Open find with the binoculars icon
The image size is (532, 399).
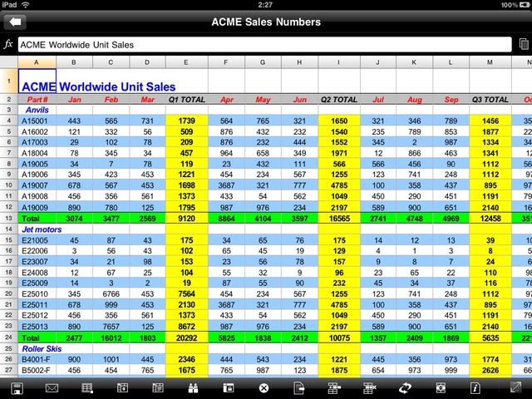pos(193,388)
